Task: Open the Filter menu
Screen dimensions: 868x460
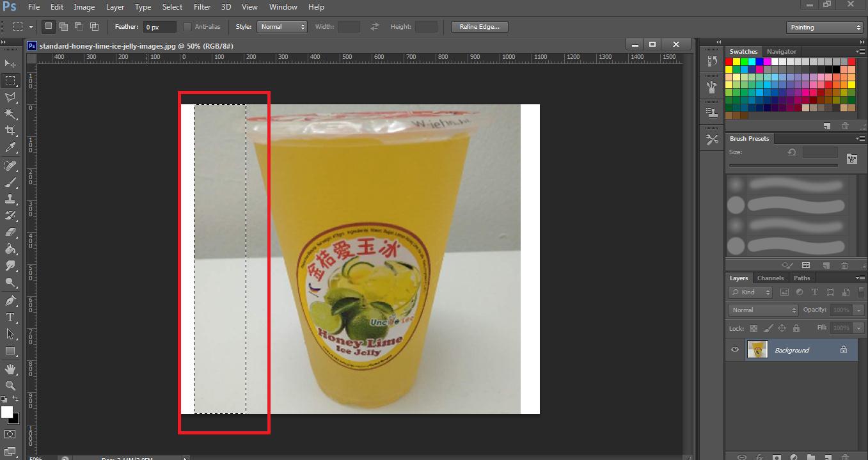Action: click(x=202, y=7)
